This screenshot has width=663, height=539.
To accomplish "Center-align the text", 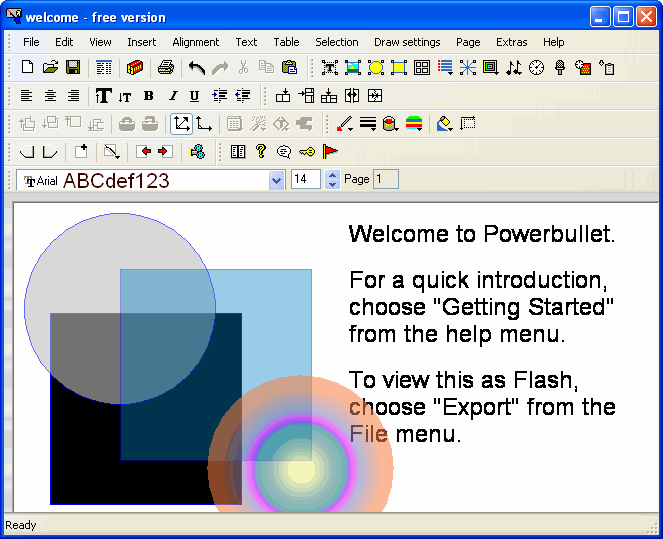I will point(50,96).
